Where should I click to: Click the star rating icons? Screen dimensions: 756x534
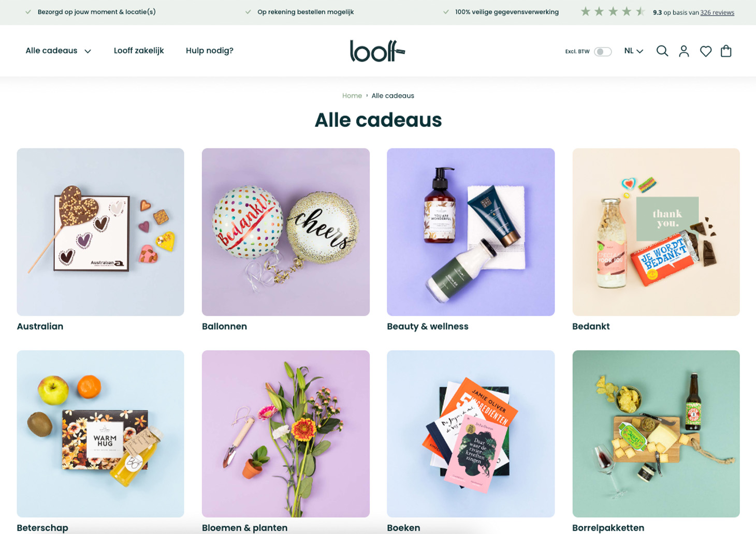(x=613, y=12)
